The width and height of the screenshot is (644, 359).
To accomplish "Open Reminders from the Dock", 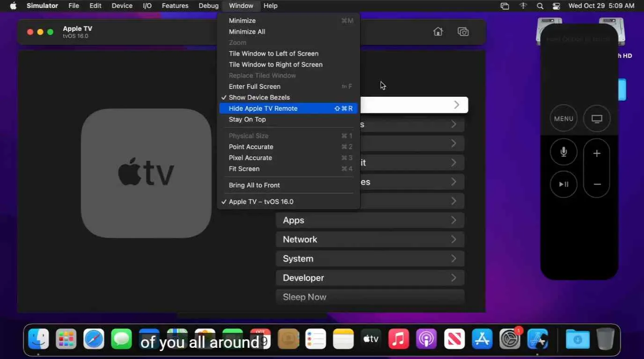I will click(316, 339).
